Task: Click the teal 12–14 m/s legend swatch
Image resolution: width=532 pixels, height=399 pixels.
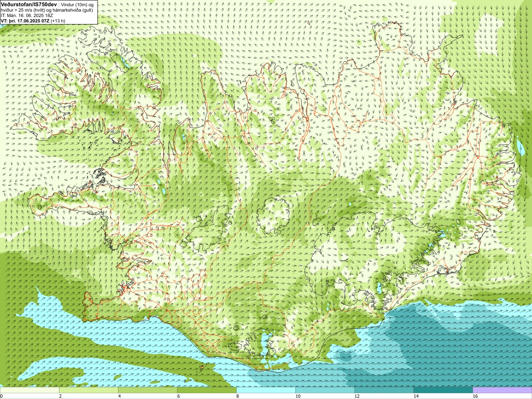Action: pyautogui.click(x=384, y=390)
